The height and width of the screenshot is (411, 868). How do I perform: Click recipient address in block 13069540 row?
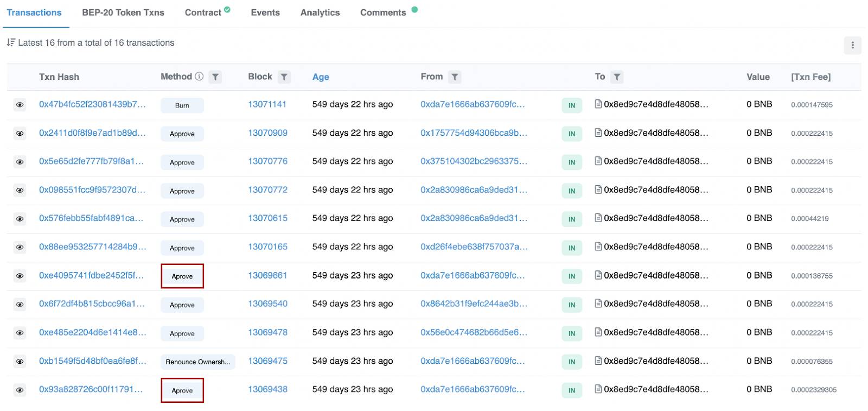pyautogui.click(x=656, y=303)
